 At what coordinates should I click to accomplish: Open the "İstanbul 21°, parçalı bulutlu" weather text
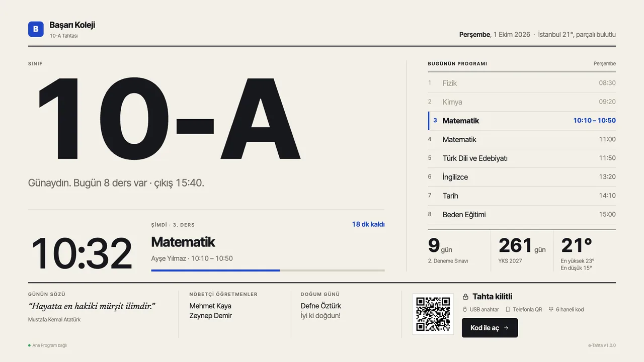pos(577,35)
